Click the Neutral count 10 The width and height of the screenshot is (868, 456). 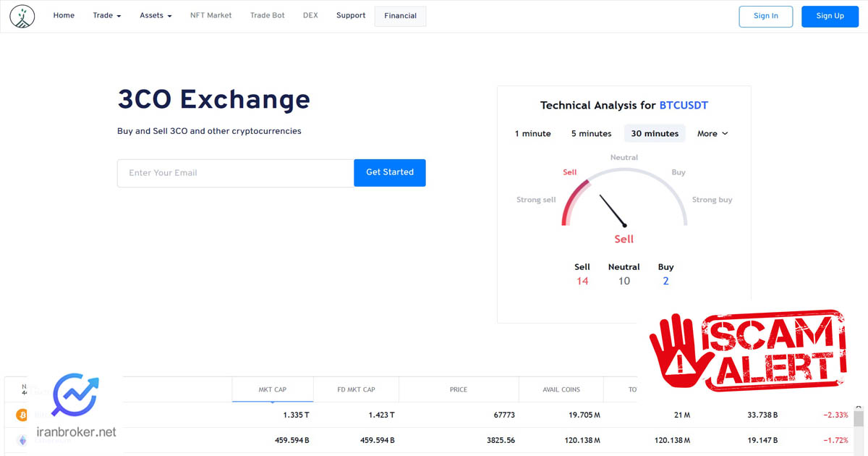(x=624, y=282)
